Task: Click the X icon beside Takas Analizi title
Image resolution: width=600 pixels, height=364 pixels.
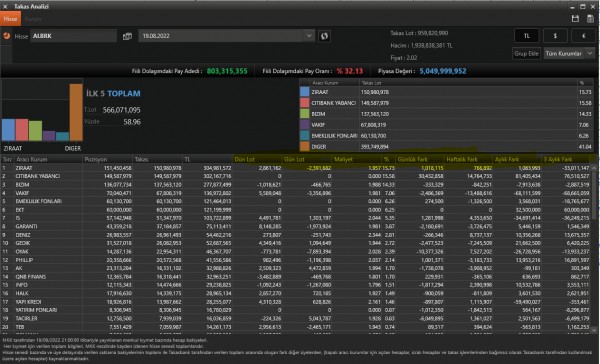Action: click(5, 7)
